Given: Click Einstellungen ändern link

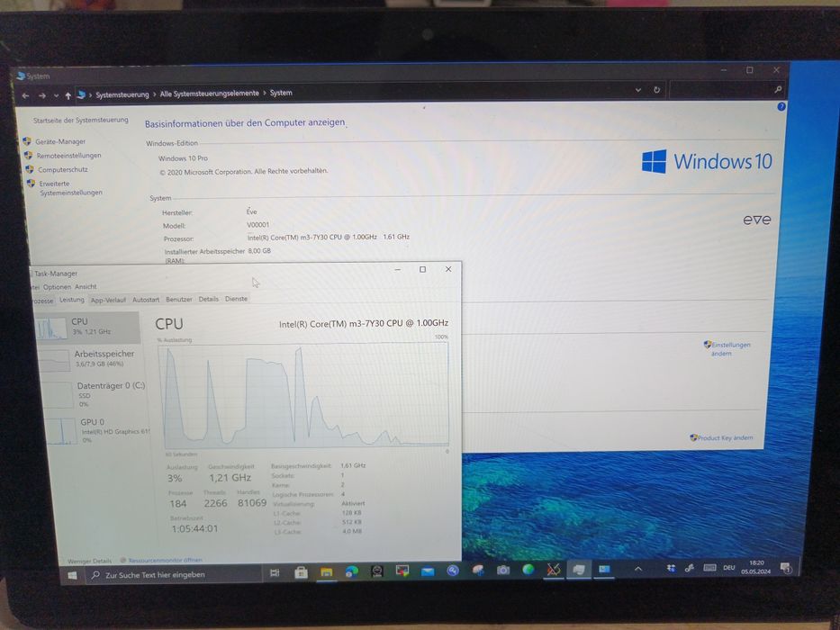Looking at the screenshot, I should click(x=731, y=349).
